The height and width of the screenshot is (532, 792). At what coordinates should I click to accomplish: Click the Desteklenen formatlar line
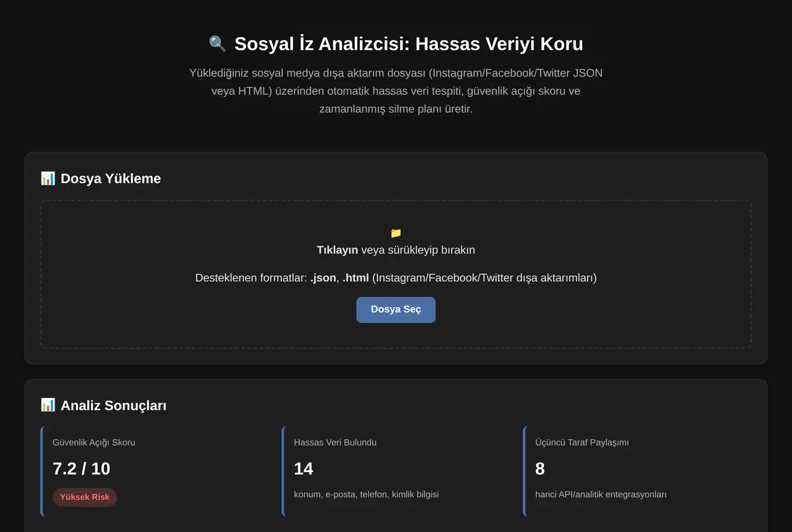[x=396, y=278]
